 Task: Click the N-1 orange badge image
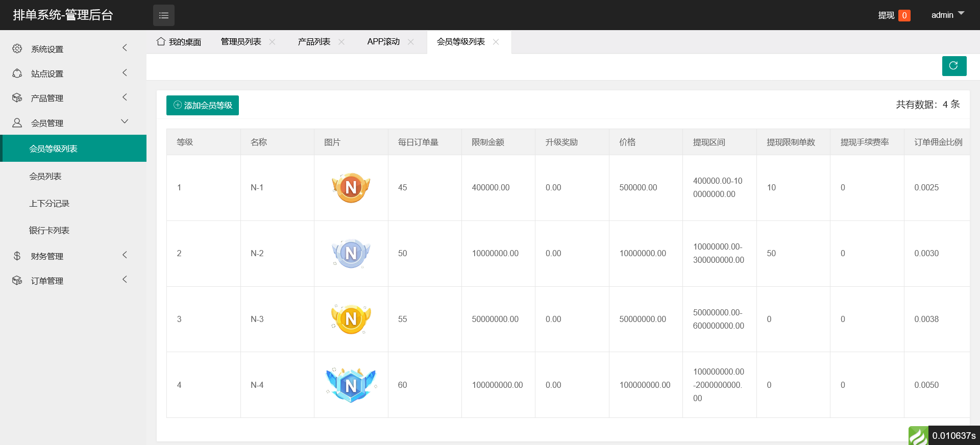tap(351, 188)
